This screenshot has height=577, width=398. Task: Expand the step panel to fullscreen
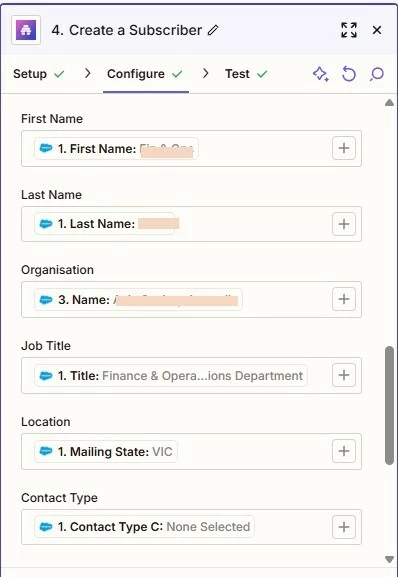[349, 30]
